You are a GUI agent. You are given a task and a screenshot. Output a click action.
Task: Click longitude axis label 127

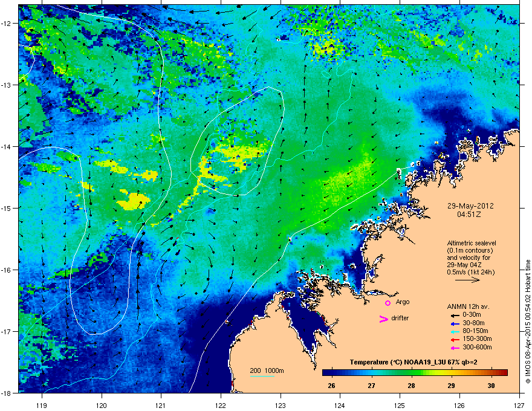[x=519, y=406]
